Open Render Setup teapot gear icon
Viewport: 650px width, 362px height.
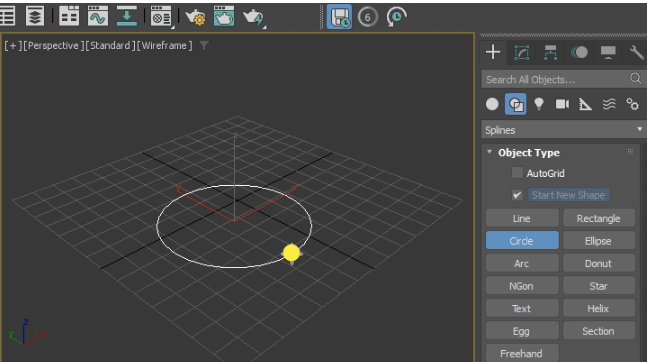[195, 17]
